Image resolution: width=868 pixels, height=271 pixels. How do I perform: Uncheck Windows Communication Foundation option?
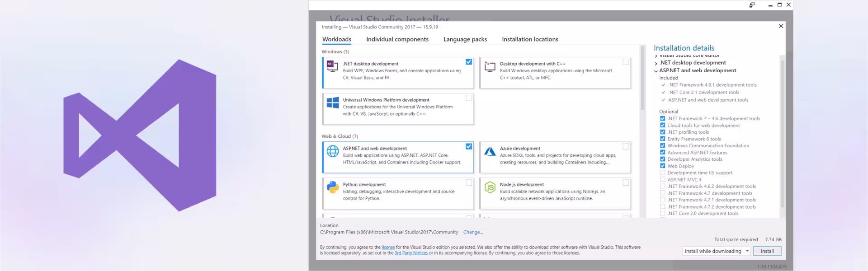tap(662, 145)
